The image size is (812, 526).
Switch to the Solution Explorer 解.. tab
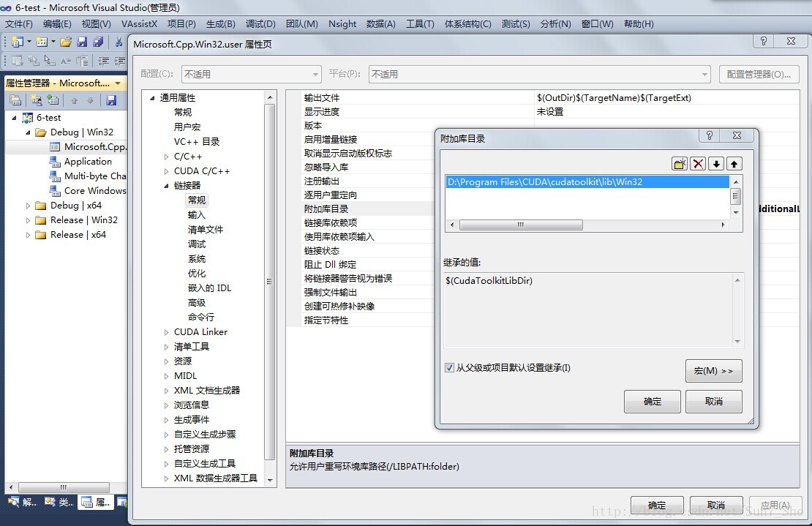pyautogui.click(x=23, y=502)
